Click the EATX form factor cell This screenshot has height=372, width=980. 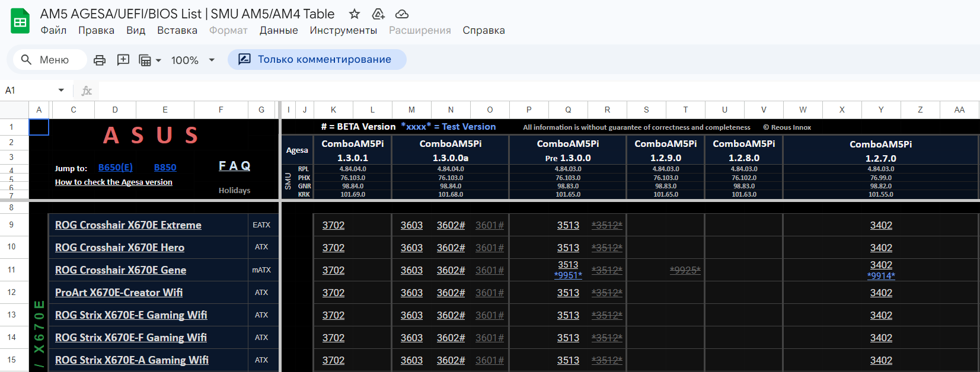(x=261, y=225)
